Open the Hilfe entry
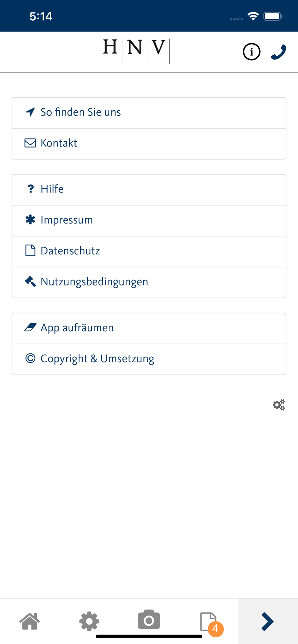Image resolution: width=298 pixels, height=644 pixels. click(149, 190)
